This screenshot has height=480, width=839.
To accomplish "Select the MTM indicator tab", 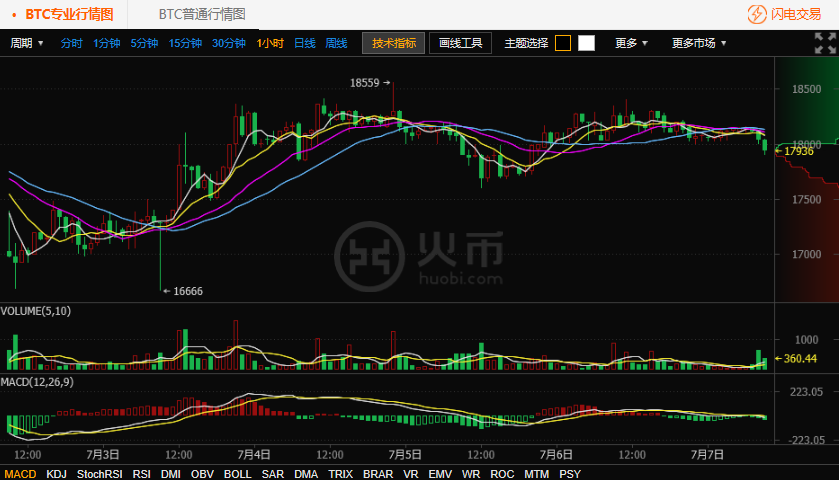I will [x=537, y=474].
